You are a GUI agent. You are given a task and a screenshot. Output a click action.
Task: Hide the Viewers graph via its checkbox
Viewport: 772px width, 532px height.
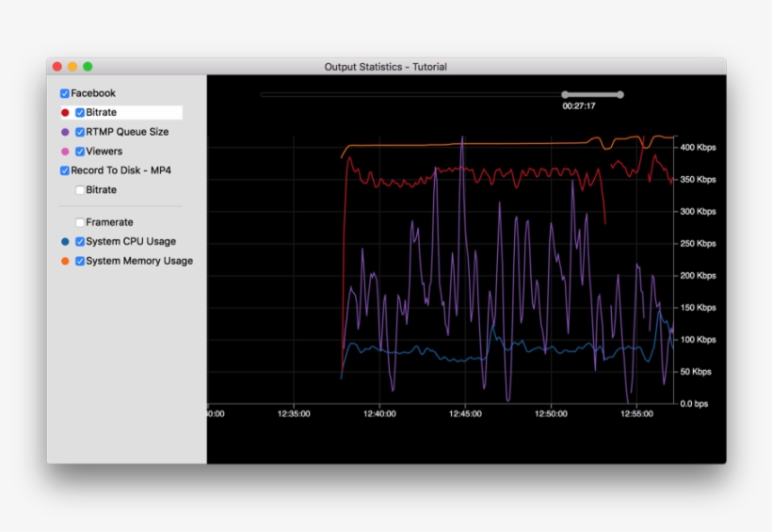click(x=80, y=152)
